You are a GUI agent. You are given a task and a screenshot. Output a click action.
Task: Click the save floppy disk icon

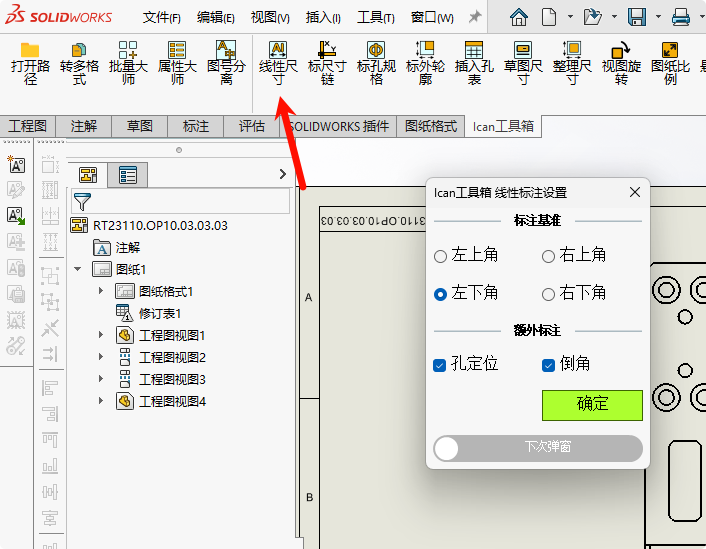tap(637, 17)
